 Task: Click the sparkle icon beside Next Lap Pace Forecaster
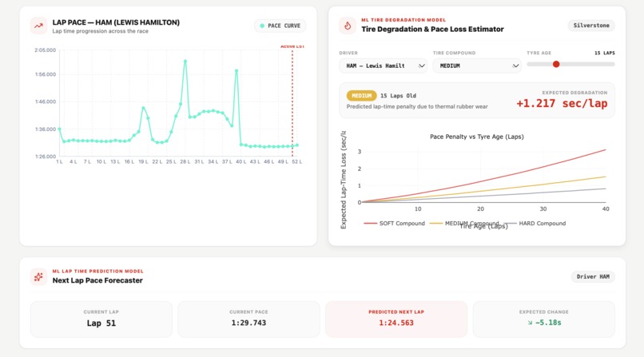[38, 277]
